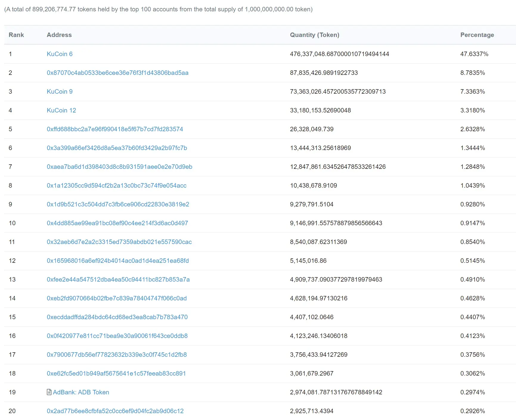Open the KuCoin 12 address link

click(x=61, y=110)
